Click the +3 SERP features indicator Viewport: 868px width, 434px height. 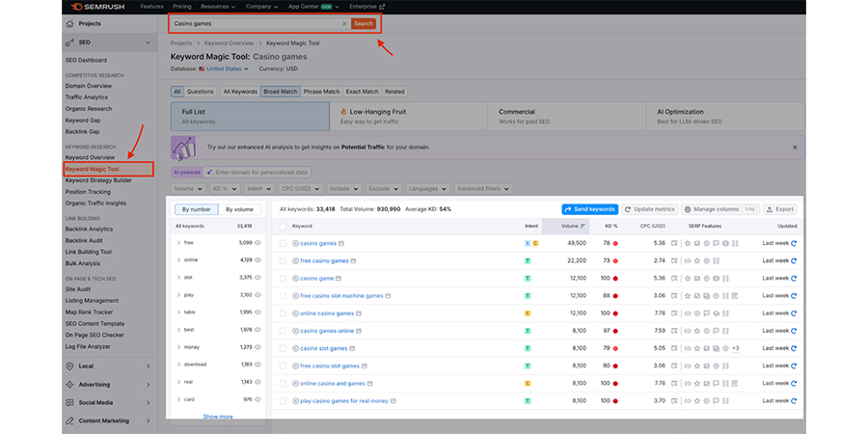coord(735,348)
